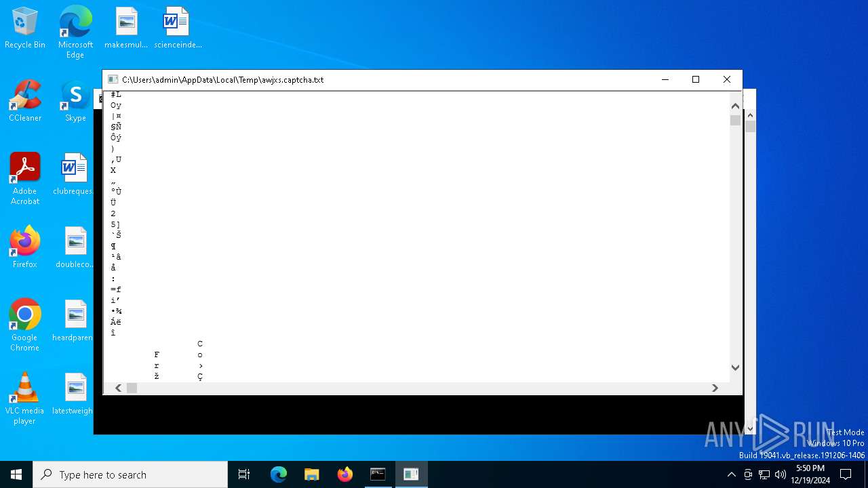The height and width of the screenshot is (488, 868).
Task: Open Google Chrome desktop shortcut
Action: 25,325
